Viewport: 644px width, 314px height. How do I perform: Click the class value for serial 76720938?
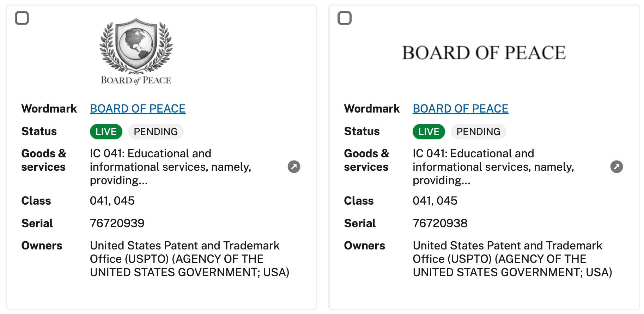point(435,201)
